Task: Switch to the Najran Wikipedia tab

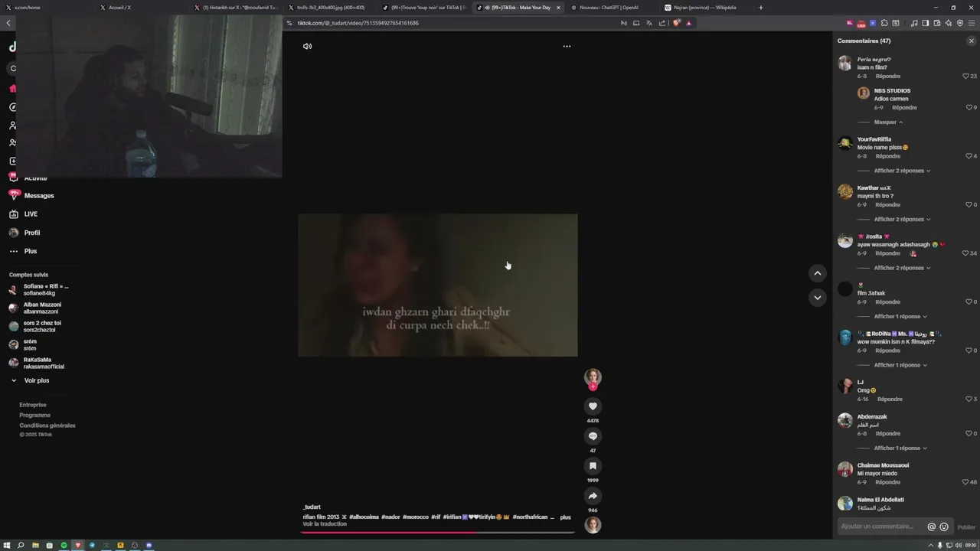Action: click(x=705, y=8)
